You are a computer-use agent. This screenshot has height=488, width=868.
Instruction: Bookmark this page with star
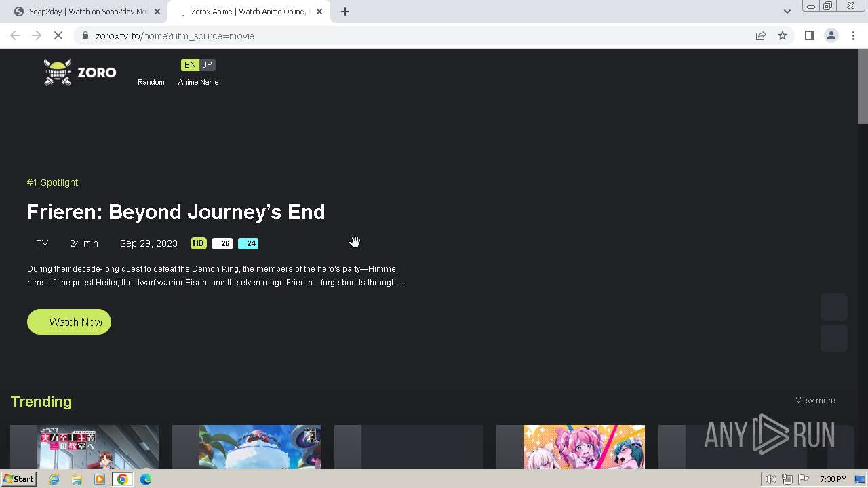[783, 36]
